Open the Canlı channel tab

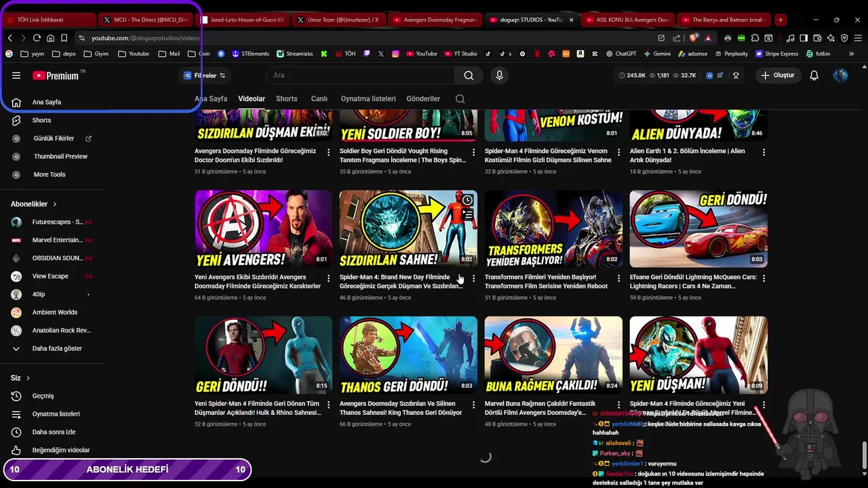click(319, 99)
